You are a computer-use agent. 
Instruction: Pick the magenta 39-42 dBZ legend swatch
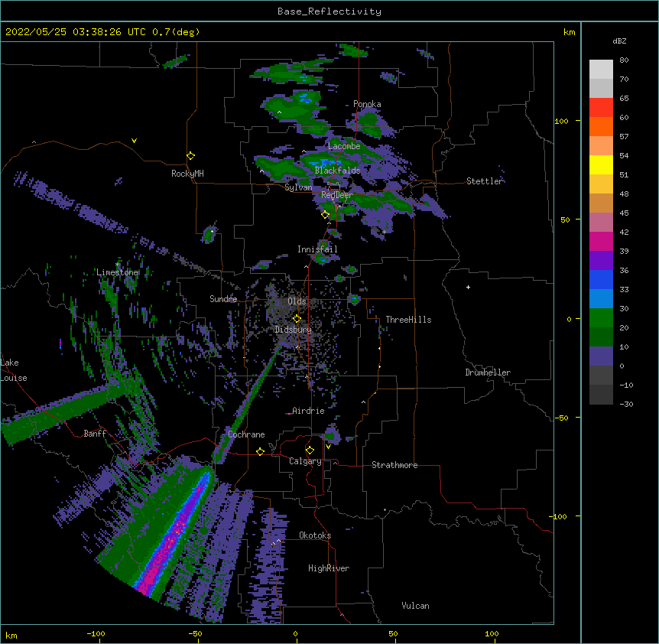(601, 242)
